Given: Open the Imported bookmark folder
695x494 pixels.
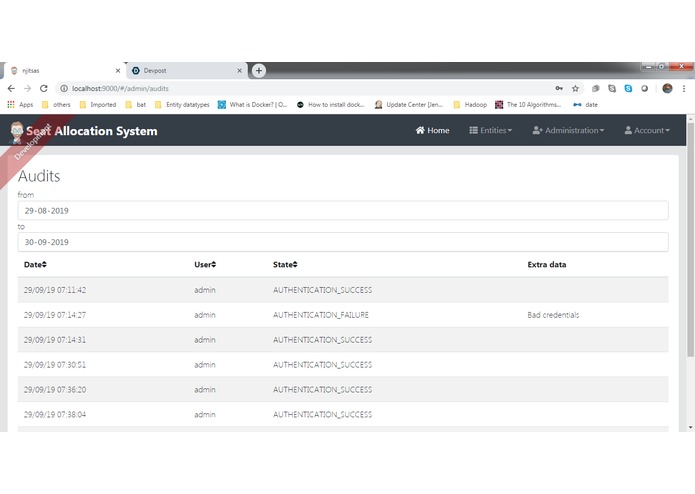Looking at the screenshot, I should pyautogui.click(x=98, y=105).
